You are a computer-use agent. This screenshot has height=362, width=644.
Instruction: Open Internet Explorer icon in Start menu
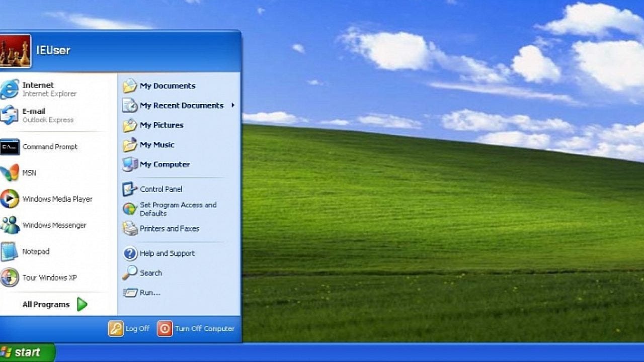tap(9, 89)
